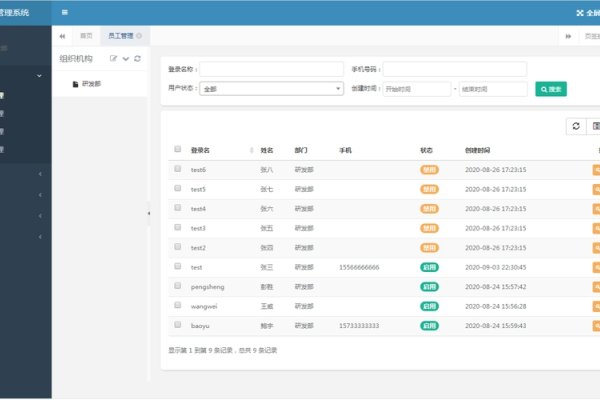
Task: Expand the fourth collapsed sidebar menu arrow
Action: (x=40, y=237)
